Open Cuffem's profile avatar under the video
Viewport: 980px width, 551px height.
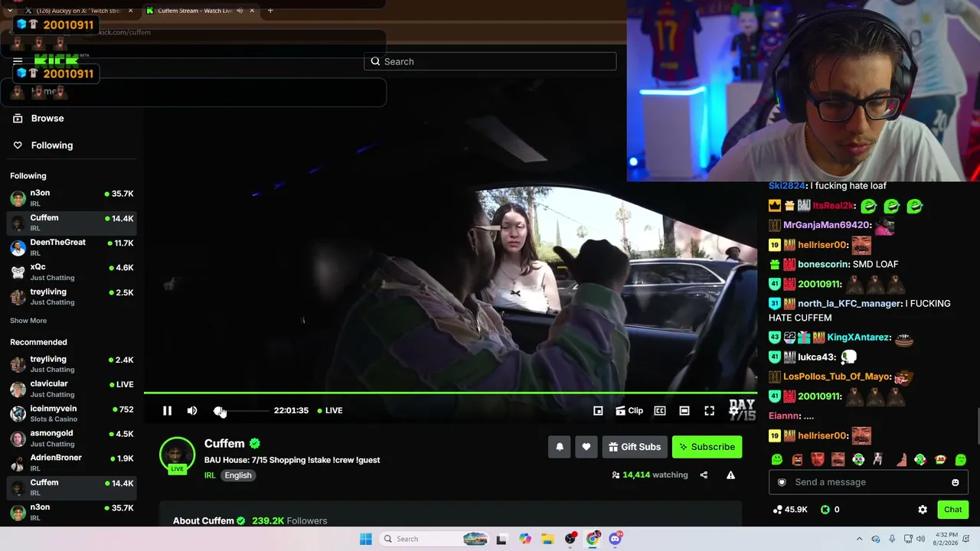[x=177, y=455]
